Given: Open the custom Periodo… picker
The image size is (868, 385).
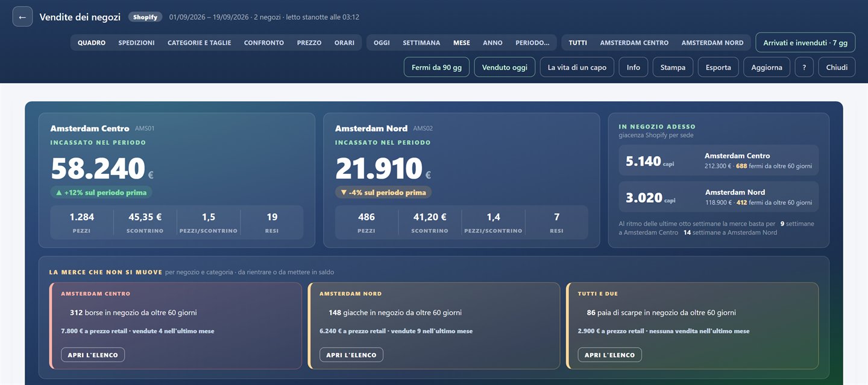Looking at the screenshot, I should click(x=532, y=43).
